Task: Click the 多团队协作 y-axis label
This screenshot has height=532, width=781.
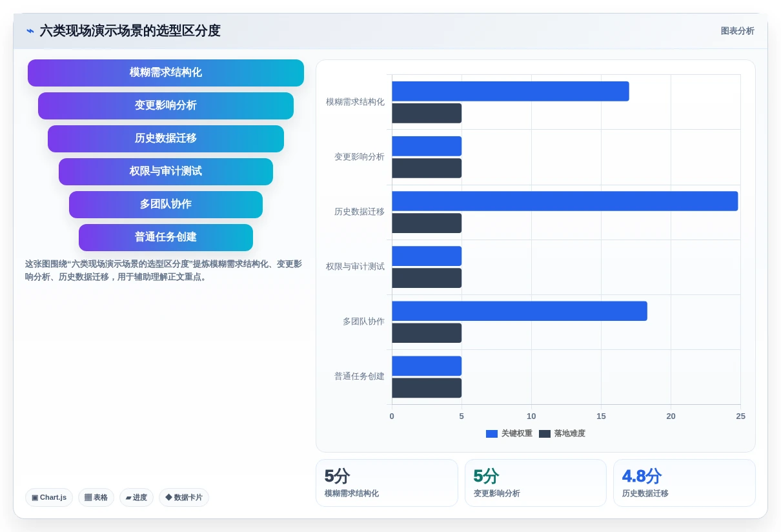Action: (x=363, y=322)
